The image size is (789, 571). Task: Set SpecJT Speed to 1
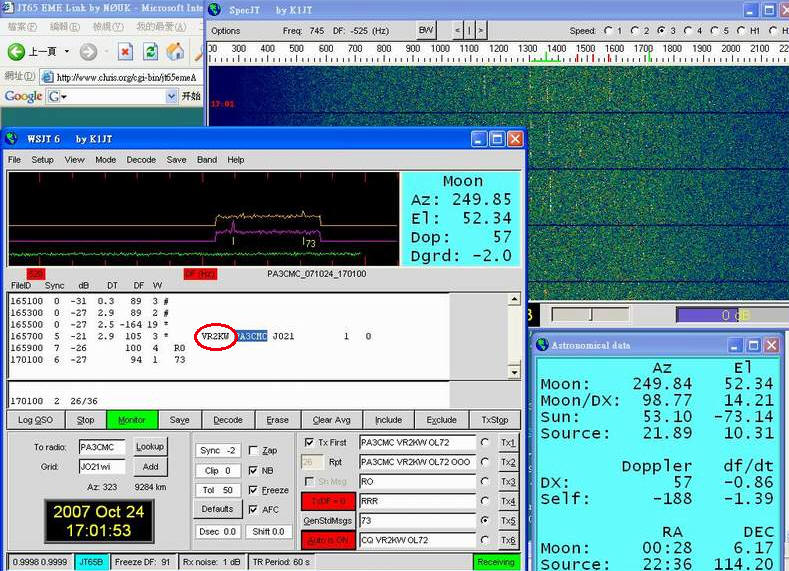coord(608,31)
